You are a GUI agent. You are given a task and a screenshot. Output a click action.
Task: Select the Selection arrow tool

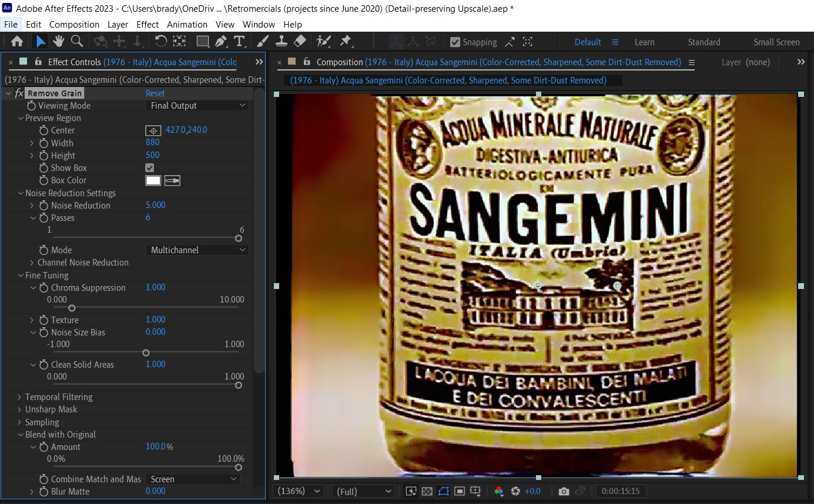40,42
